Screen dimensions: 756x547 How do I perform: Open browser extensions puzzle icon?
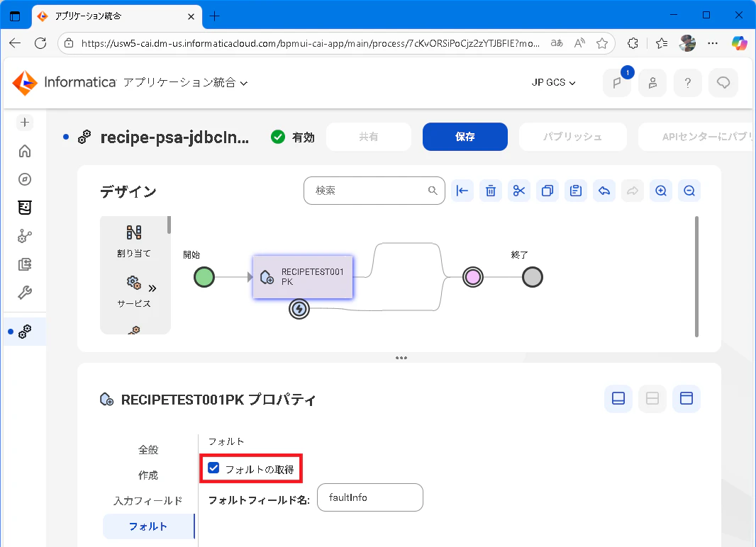click(x=633, y=43)
